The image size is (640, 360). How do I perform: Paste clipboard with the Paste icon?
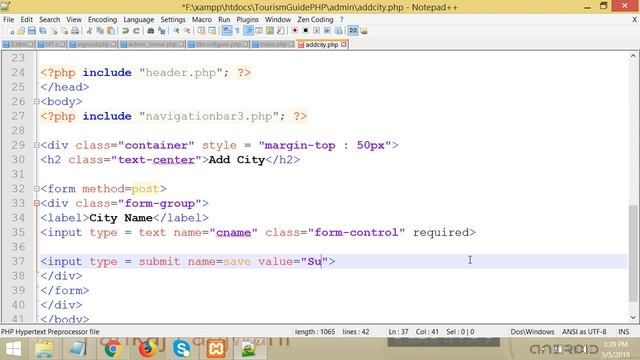[111, 31]
